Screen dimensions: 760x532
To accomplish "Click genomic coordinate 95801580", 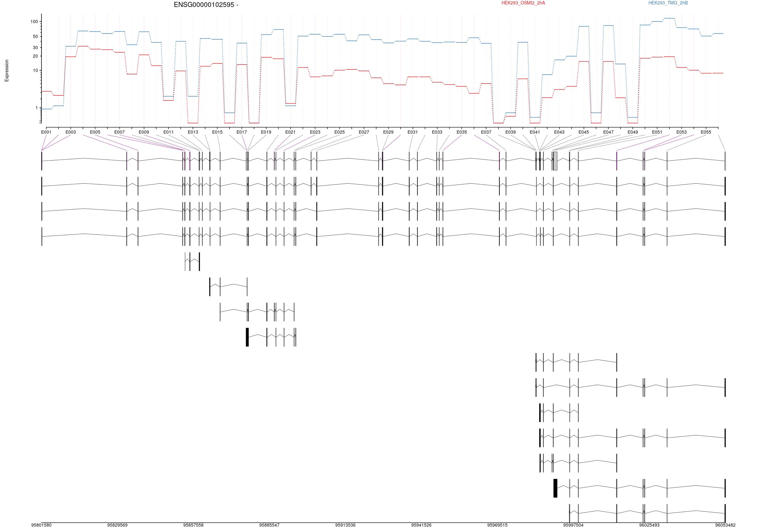I will (x=41, y=525).
